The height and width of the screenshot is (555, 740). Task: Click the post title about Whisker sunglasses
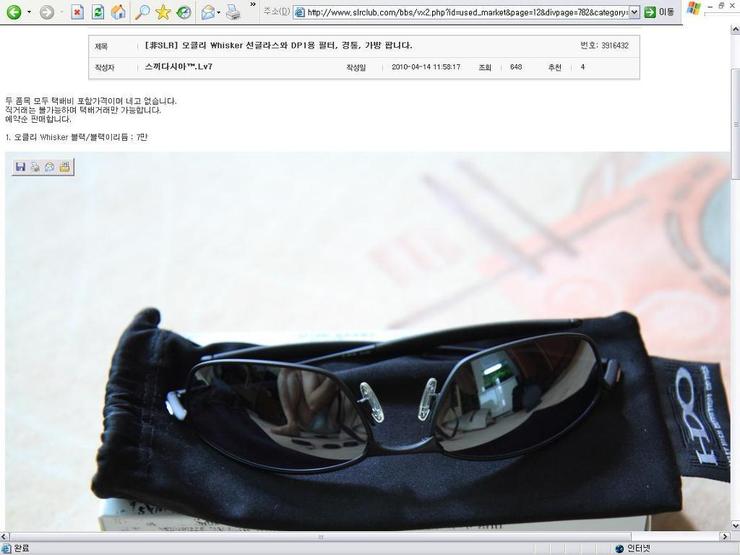click(278, 46)
